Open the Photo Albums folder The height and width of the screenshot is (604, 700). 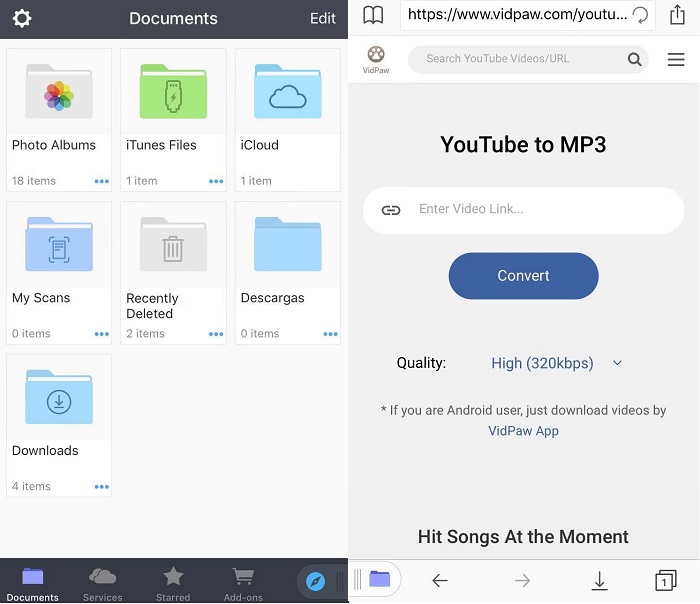pyautogui.click(x=59, y=120)
